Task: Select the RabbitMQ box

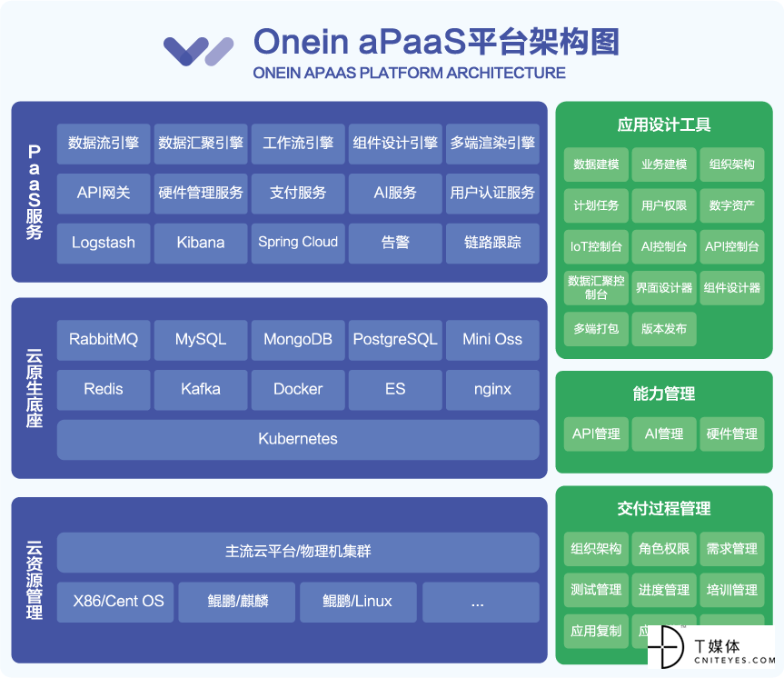Action: [x=104, y=340]
